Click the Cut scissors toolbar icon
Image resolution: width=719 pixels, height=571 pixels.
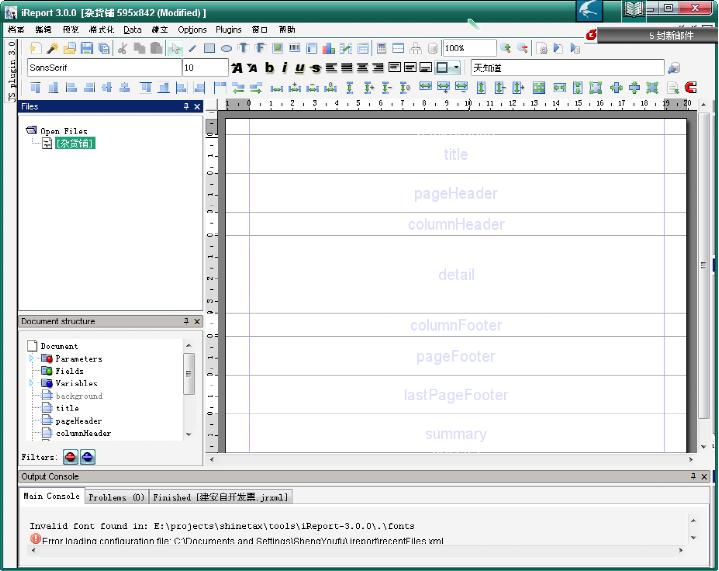click(122, 48)
